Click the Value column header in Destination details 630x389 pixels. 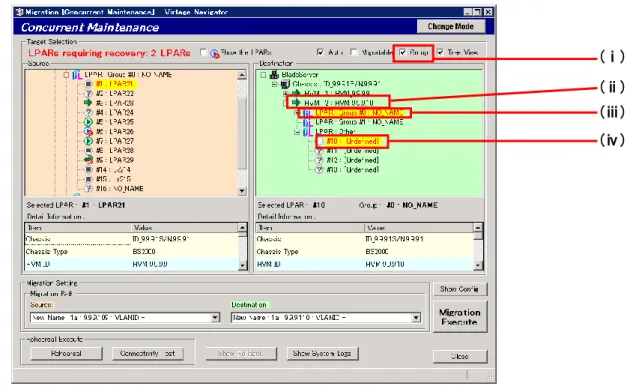[419, 228]
